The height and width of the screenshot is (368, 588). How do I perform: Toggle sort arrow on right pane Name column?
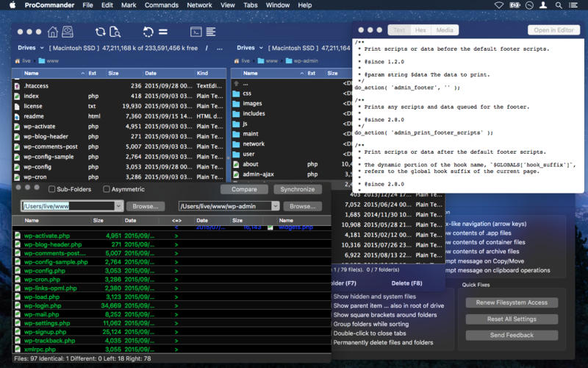(302, 73)
